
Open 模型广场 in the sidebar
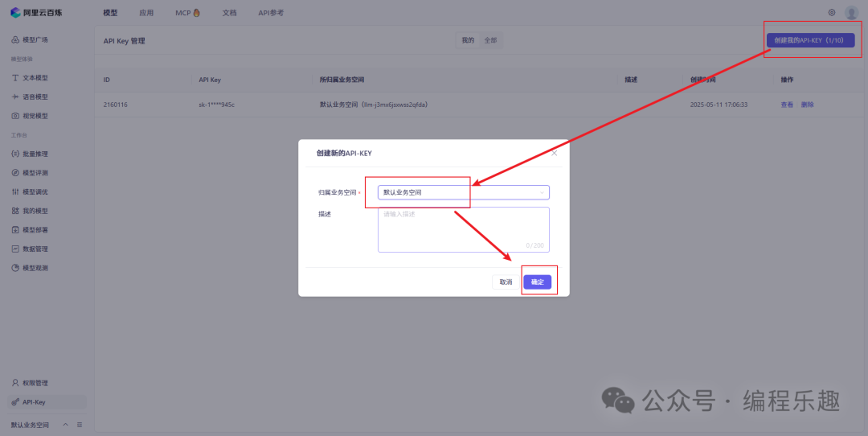[x=30, y=40]
